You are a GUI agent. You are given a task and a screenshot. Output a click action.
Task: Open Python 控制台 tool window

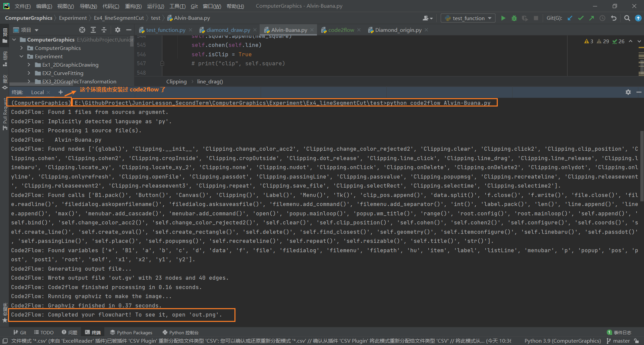180,332
